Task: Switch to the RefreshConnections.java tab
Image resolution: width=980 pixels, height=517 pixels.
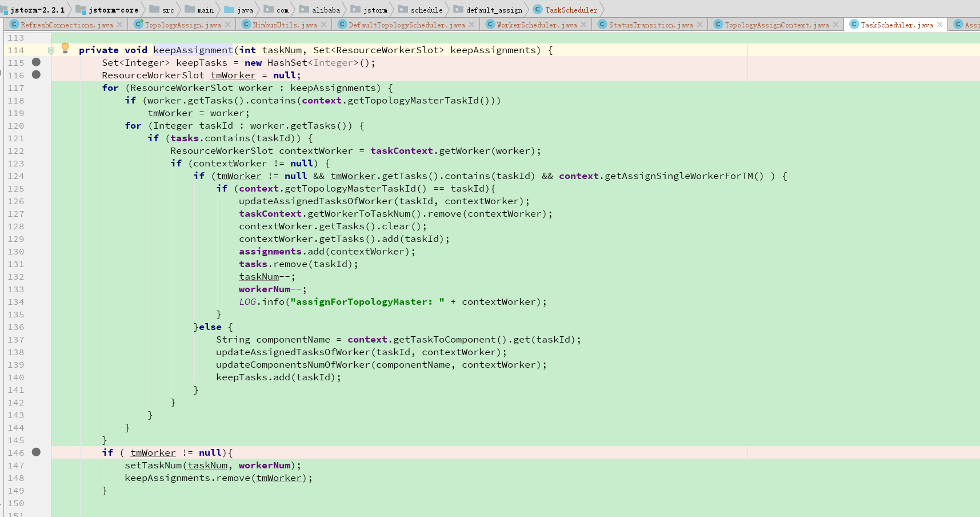Action: pos(67,25)
